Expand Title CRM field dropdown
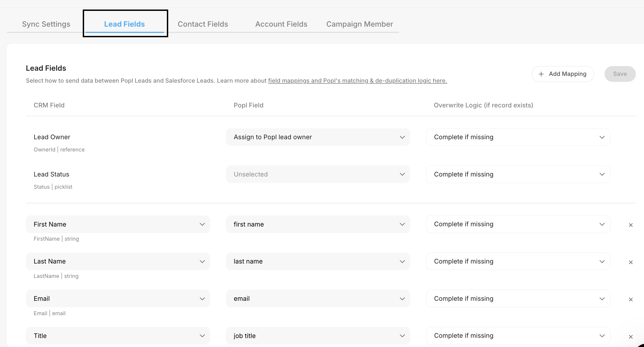Viewport: 644px width, 347px height. tap(118, 336)
